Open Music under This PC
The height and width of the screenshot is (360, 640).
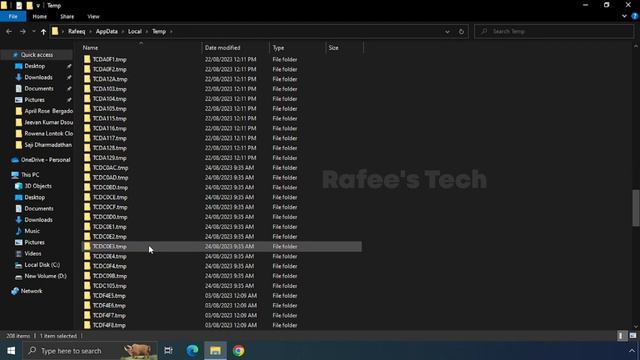click(32, 231)
